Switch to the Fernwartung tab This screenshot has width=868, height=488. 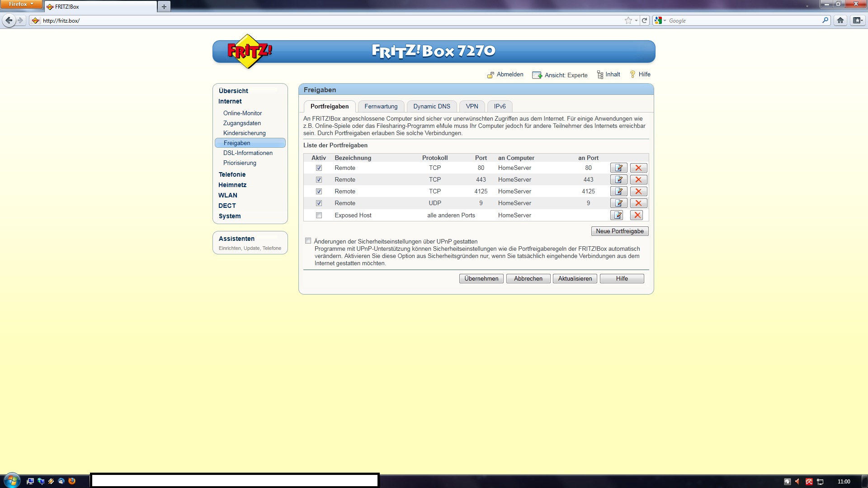click(x=381, y=106)
